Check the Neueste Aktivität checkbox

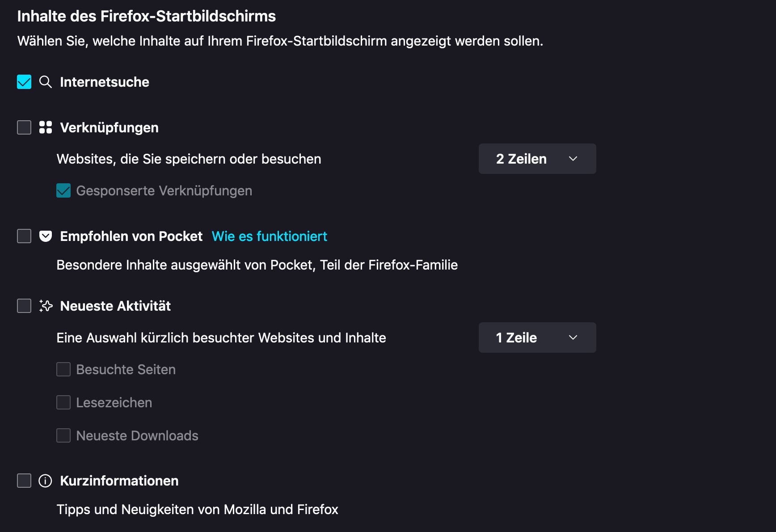pyautogui.click(x=24, y=306)
